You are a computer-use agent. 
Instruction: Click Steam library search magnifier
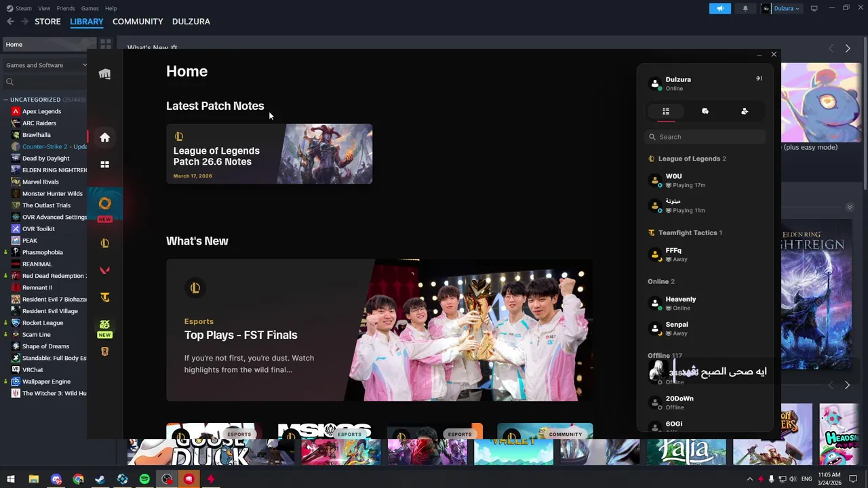[9, 82]
